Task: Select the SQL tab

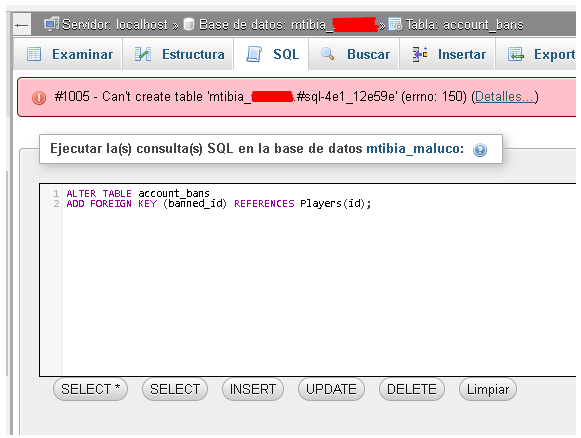Action: click(x=271, y=54)
